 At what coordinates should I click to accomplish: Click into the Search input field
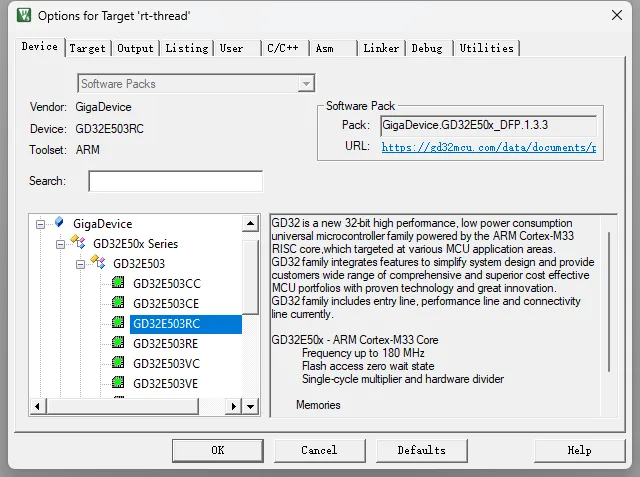pos(176,181)
